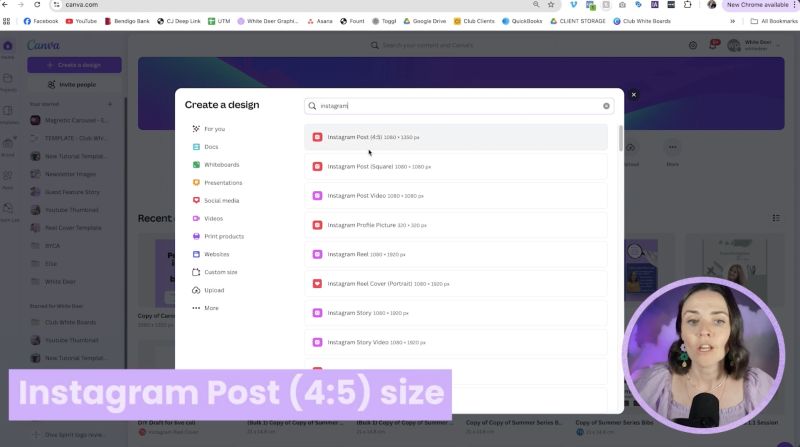This screenshot has width=800, height=447.
Task: Open Asana bookmark
Action: (x=319, y=21)
